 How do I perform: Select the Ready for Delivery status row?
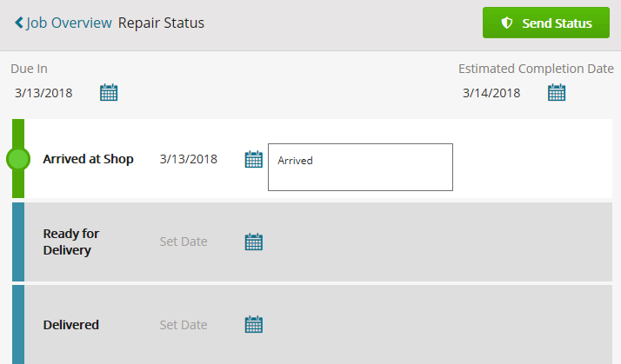click(x=312, y=242)
